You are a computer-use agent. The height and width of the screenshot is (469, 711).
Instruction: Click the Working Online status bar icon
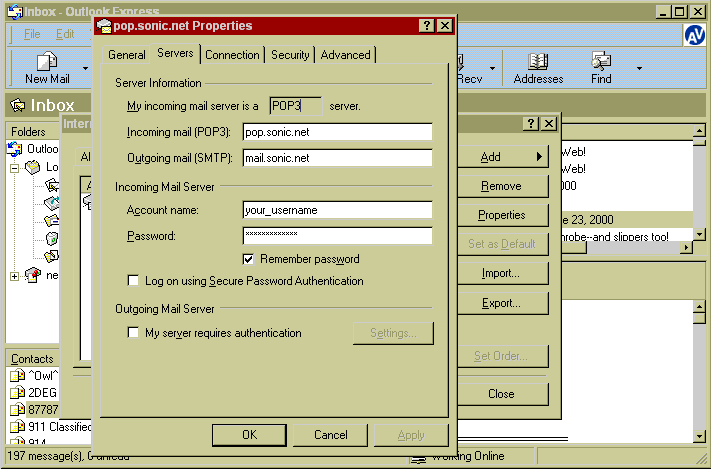418,459
